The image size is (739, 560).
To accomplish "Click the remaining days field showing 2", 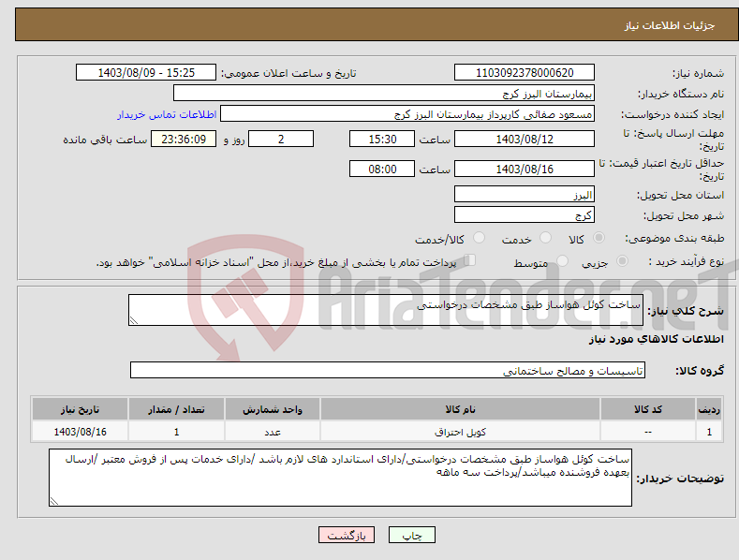I will 281,139.
